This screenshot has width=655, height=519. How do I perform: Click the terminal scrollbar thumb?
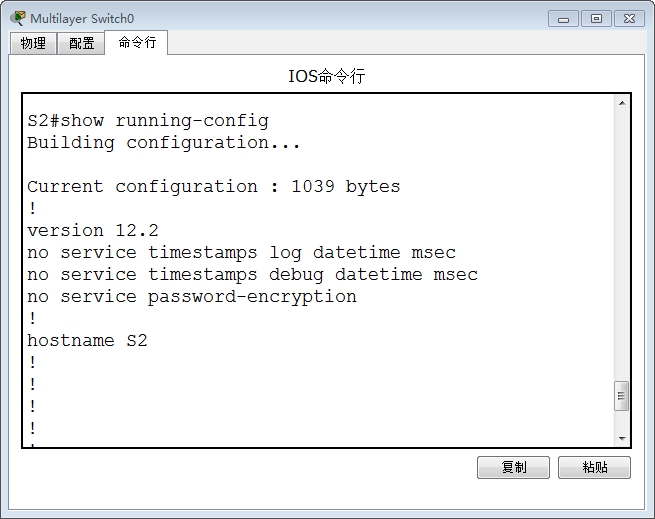click(621, 396)
